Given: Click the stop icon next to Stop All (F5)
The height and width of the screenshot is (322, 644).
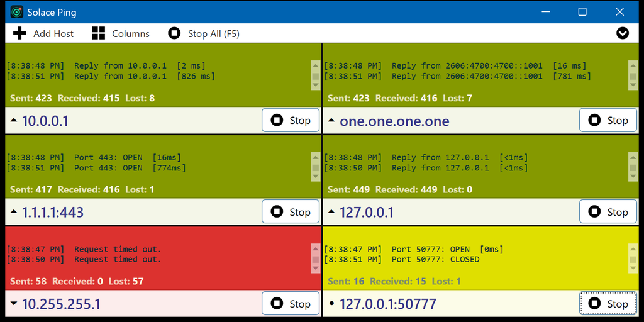Looking at the screenshot, I should [x=175, y=33].
